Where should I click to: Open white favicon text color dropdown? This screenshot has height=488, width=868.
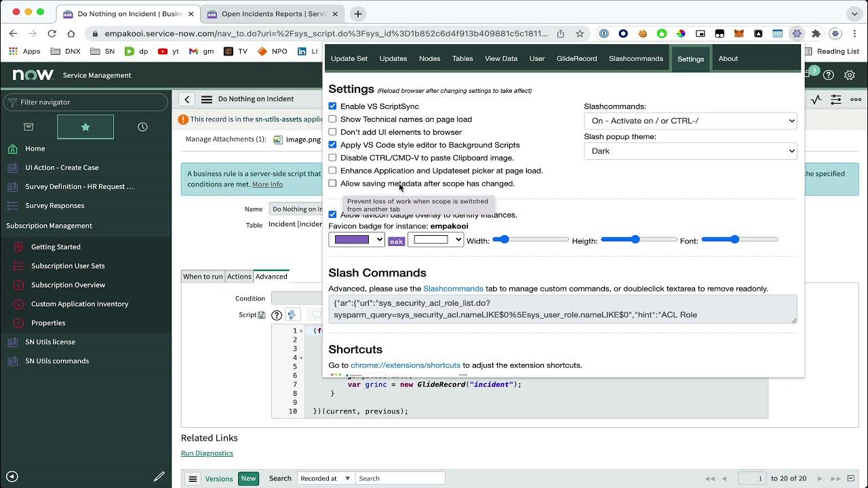click(435, 239)
